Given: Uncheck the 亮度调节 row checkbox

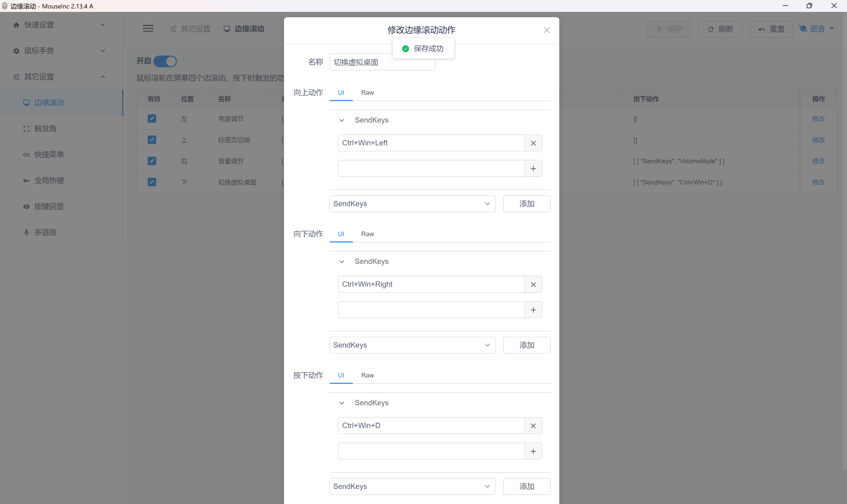Looking at the screenshot, I should pos(152,119).
